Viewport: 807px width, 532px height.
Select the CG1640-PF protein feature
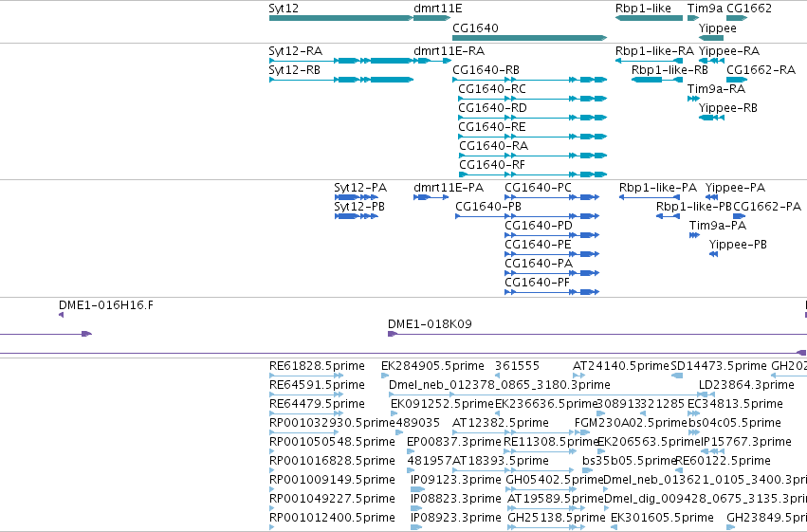point(552,292)
